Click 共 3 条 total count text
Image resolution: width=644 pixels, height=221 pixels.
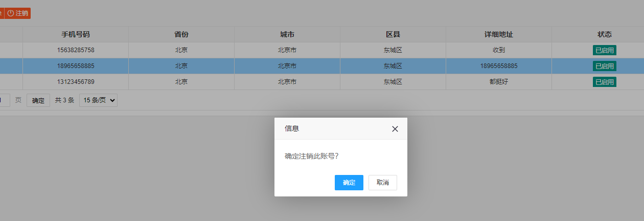[x=64, y=100]
